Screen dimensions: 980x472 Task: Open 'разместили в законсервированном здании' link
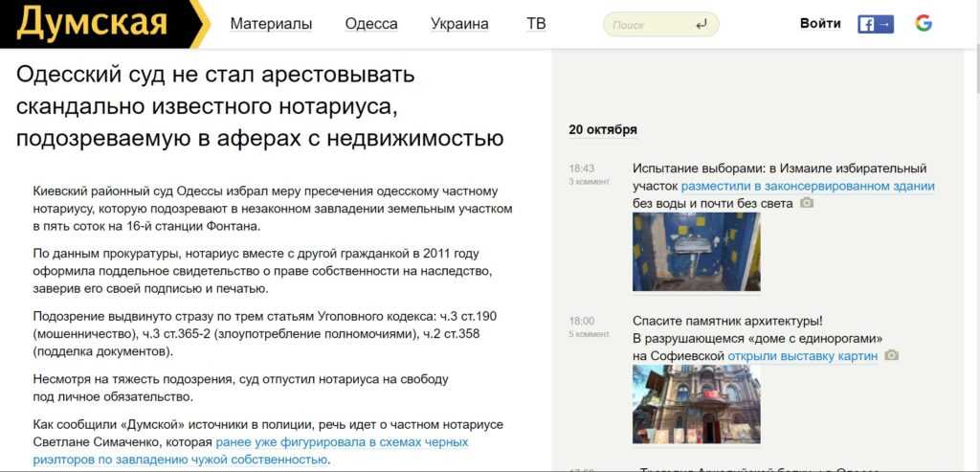pyautogui.click(x=808, y=186)
